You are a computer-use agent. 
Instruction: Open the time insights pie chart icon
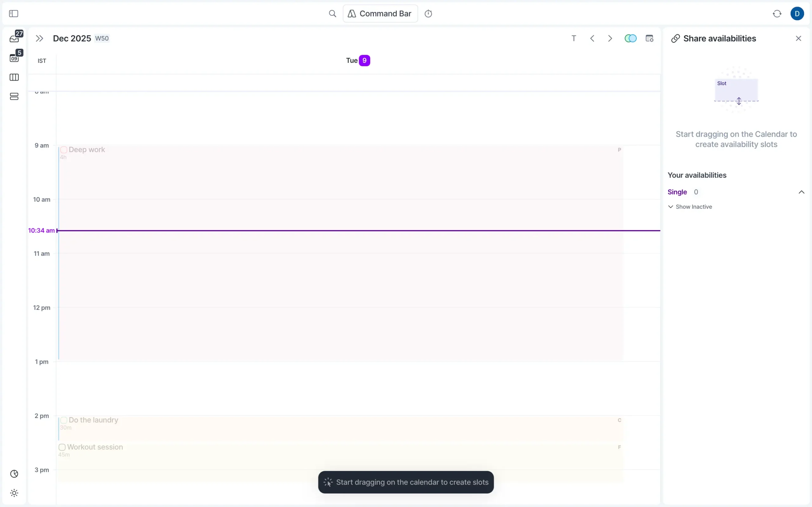[x=14, y=474]
